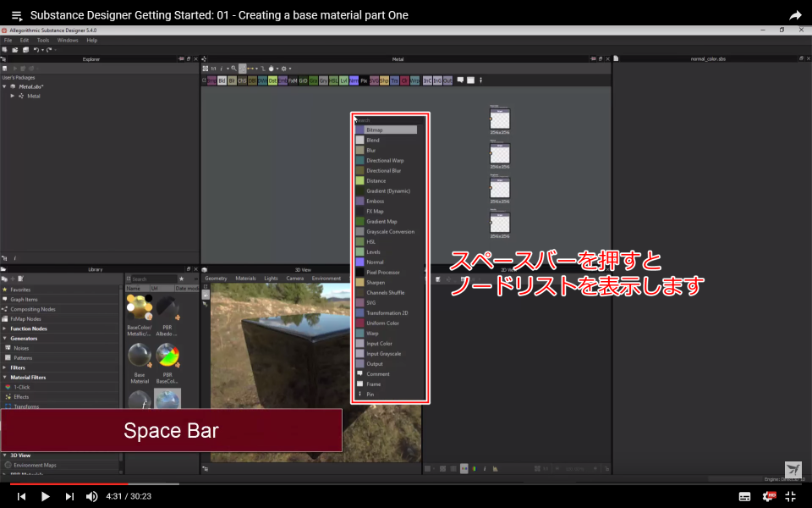Add Channels Shuffle (ChS) node from toolbar
This screenshot has height=508, width=812.
242,81
